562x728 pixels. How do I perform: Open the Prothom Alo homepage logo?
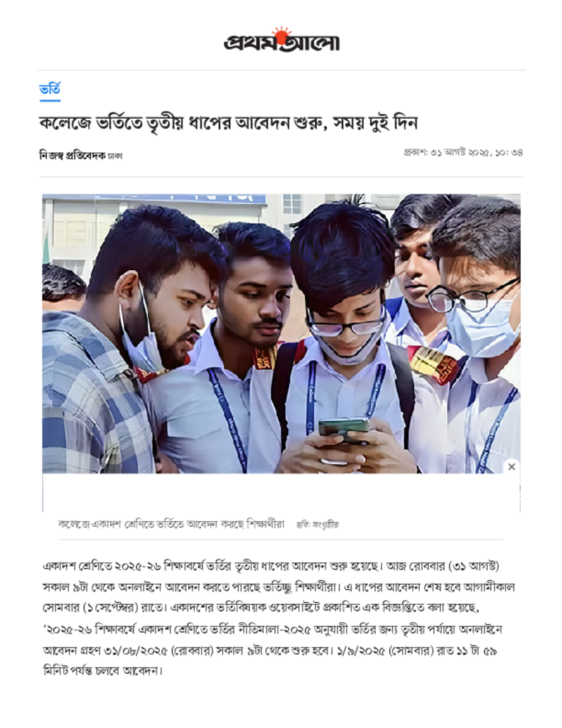(x=281, y=40)
